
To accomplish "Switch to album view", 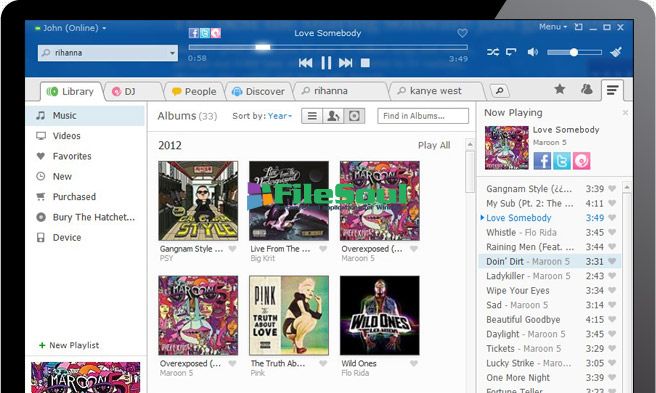I will [x=354, y=116].
